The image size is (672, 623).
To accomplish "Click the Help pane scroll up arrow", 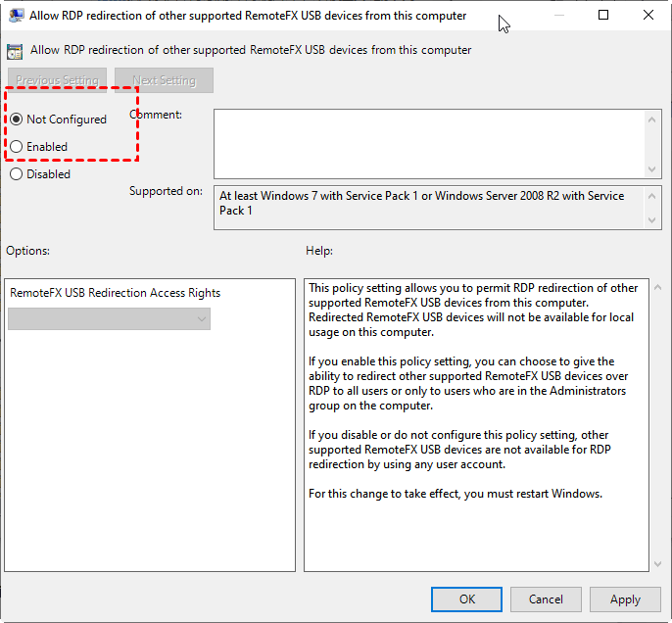I will [x=653, y=288].
